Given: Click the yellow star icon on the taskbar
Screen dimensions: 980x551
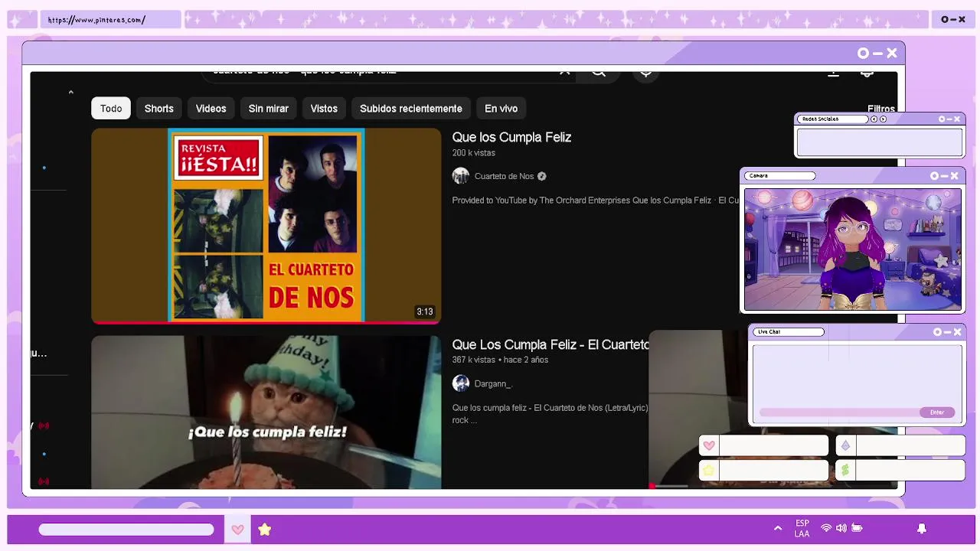Looking at the screenshot, I should pos(264,530).
